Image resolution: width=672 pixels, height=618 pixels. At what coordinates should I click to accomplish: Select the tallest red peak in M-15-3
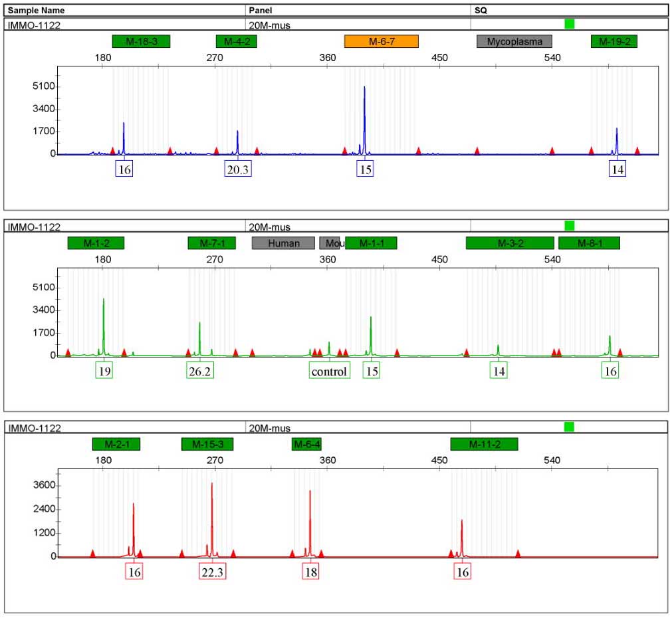pos(212,520)
